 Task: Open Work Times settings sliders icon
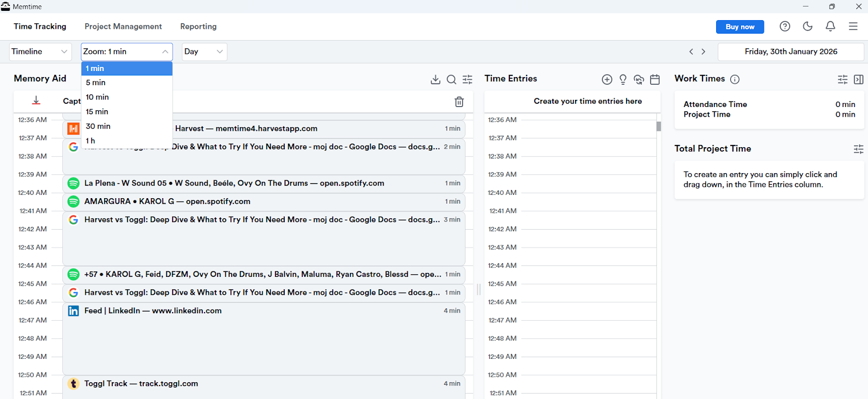point(843,79)
